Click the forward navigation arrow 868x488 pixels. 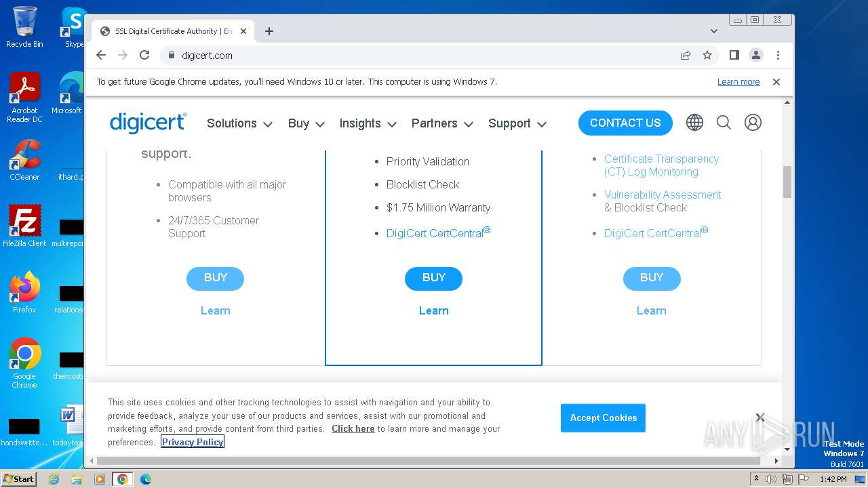coord(123,55)
